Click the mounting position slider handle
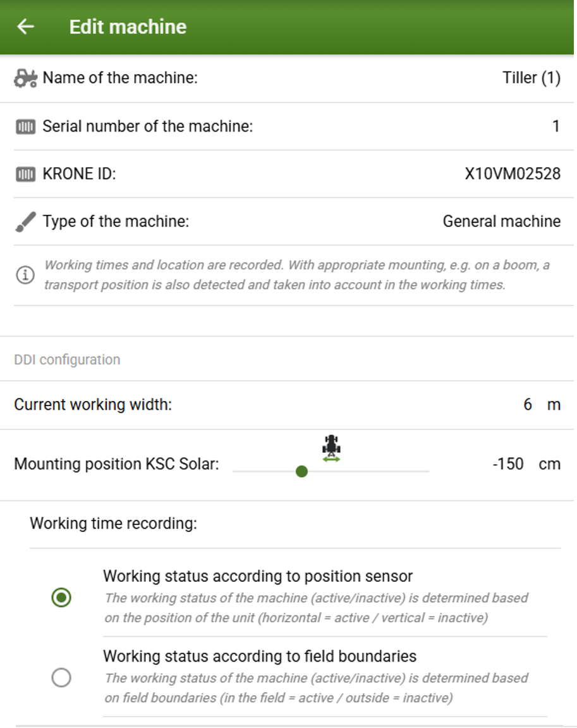The image size is (577, 728). [x=301, y=471]
